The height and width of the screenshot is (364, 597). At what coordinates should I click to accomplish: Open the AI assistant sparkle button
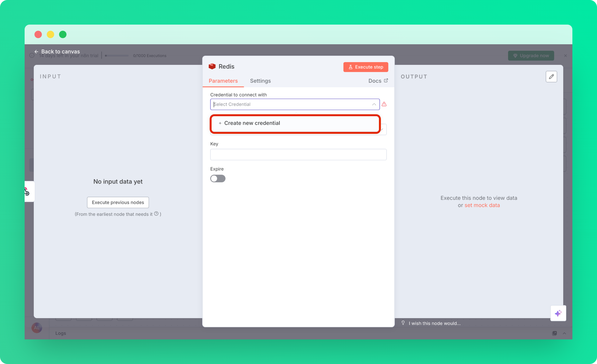pos(558,313)
